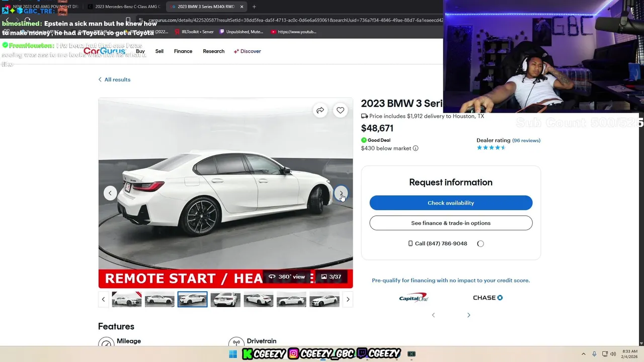Screen dimensions: 644x362
Task: Click the Capital One logo
Action: pyautogui.click(x=414, y=298)
